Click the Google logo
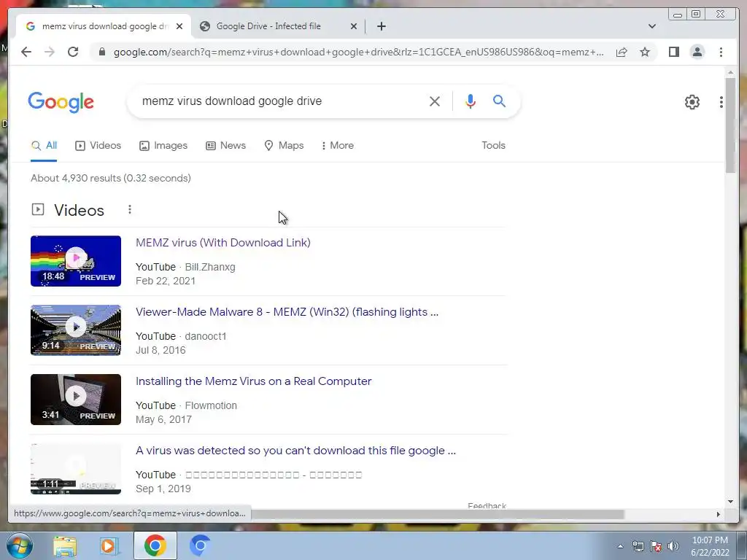Viewport: 747px width, 560px height. (x=61, y=102)
